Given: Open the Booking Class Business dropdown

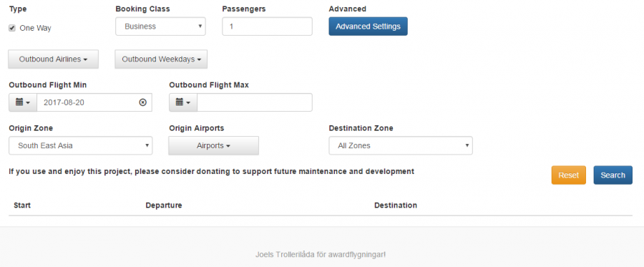Looking at the screenshot, I should pyautogui.click(x=160, y=26).
